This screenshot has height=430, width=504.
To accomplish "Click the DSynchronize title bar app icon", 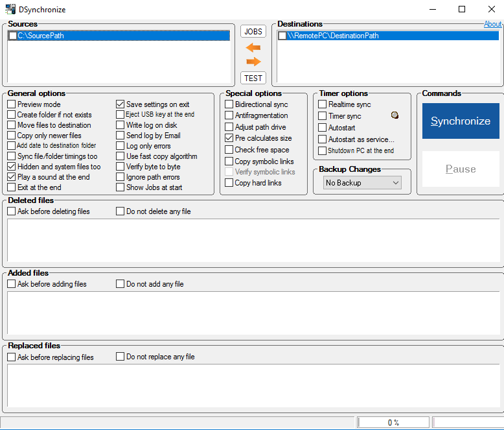I will tap(10, 9).
